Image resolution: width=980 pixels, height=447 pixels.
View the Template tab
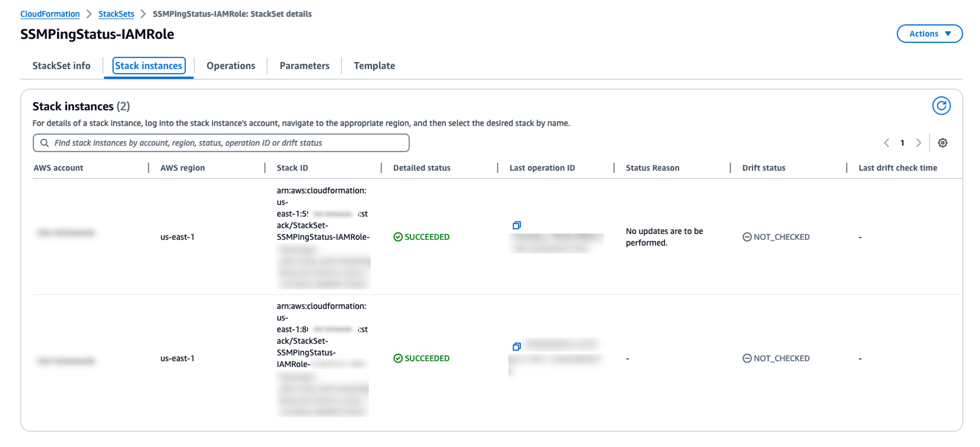pyautogui.click(x=374, y=65)
